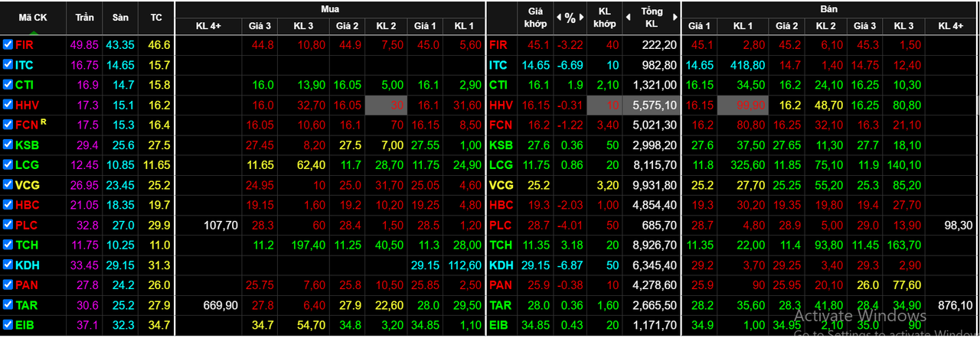This screenshot has height=338, width=980.
Task: Open EIB ticker in the Mã CK column
Action: click(24, 324)
